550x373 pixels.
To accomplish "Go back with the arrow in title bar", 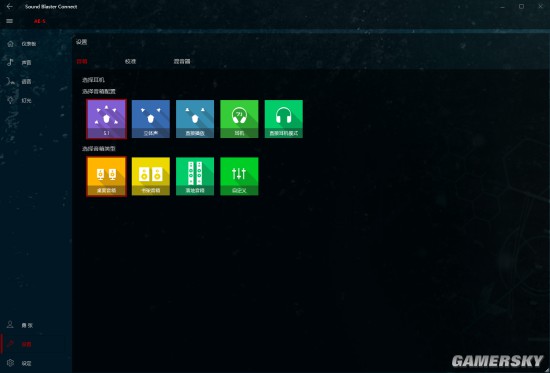I will (9, 6).
